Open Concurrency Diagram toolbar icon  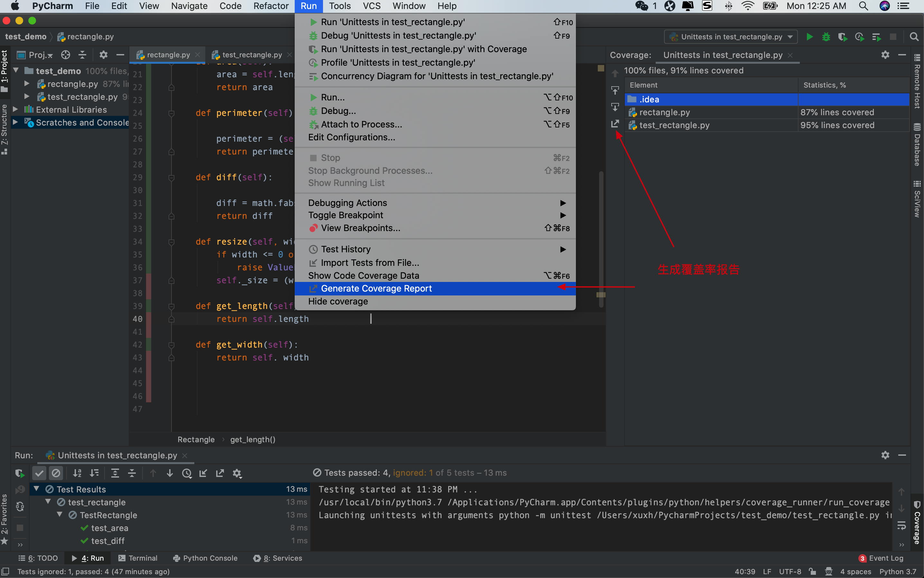tap(876, 37)
